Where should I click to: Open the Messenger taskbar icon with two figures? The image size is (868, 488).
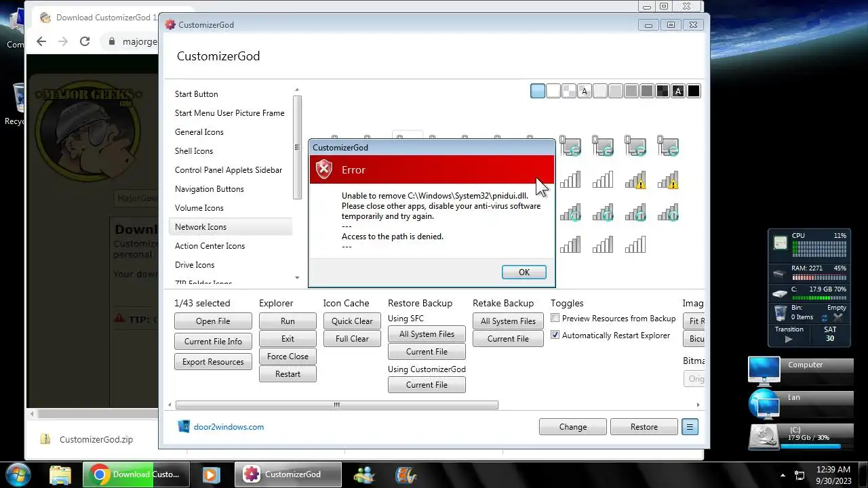pyautogui.click(x=365, y=474)
